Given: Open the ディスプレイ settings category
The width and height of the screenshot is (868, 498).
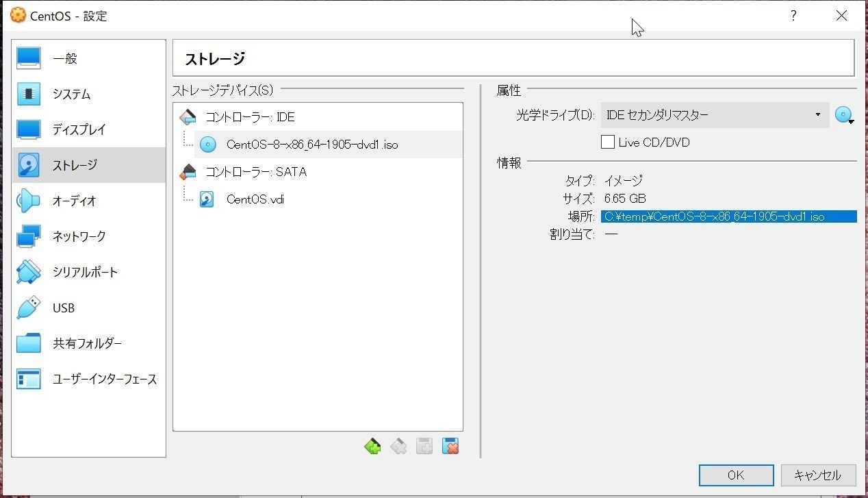Looking at the screenshot, I should [88, 129].
